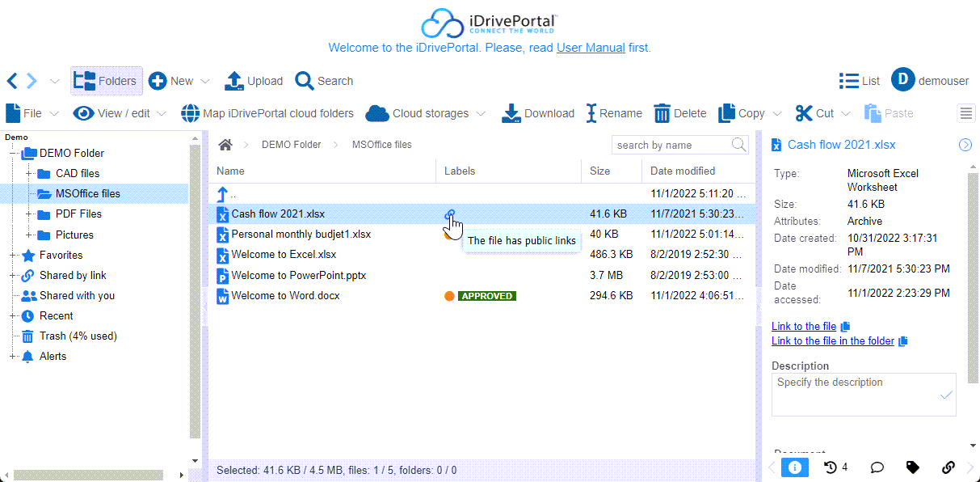The width and height of the screenshot is (980, 482).
Task: Open Map iDrivePortal cloud folders
Action: (267, 113)
